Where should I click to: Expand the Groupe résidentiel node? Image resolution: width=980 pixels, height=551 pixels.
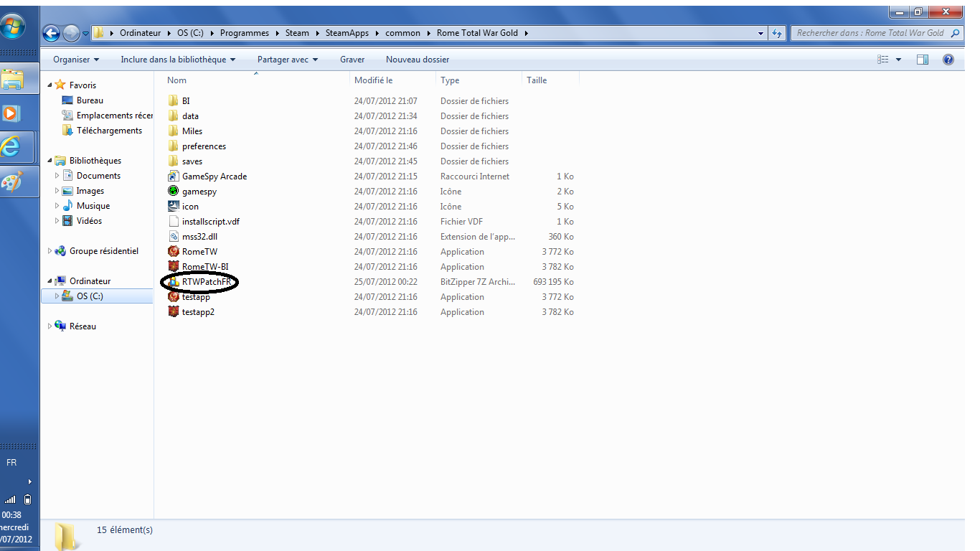(50, 251)
